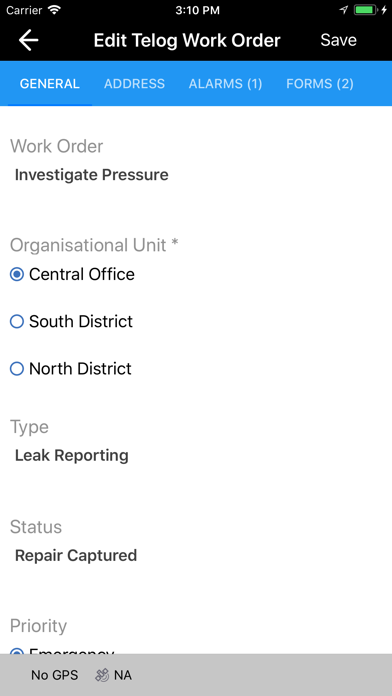The image size is (392, 696).
Task: Tap the battery icon at top
Action: [366, 10]
